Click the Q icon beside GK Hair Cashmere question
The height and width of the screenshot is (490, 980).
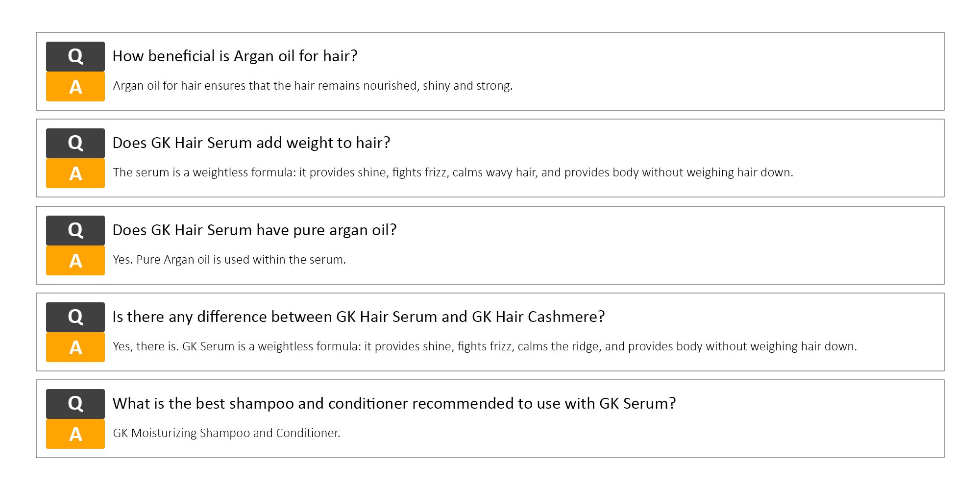(x=75, y=317)
